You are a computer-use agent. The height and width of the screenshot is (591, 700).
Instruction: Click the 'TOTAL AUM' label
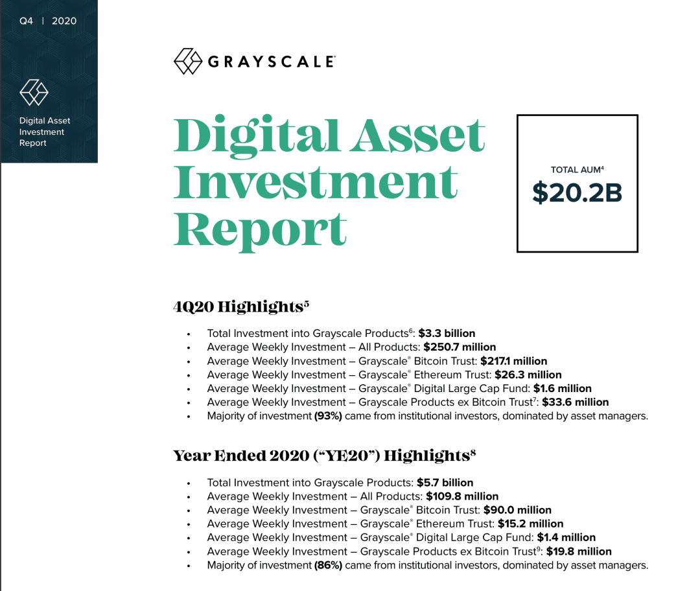577,170
